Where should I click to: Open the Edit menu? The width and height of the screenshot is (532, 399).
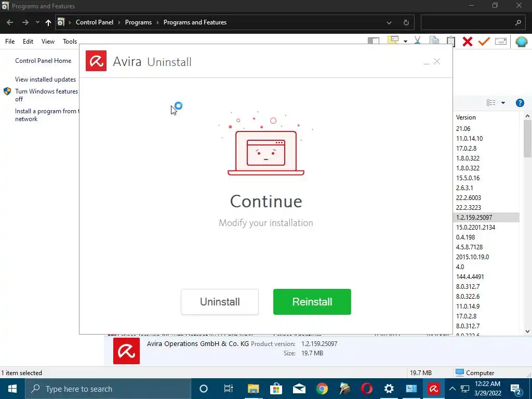(x=28, y=42)
